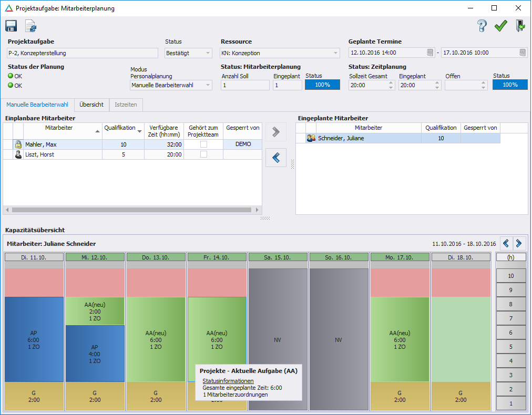Open Modus Personalplanung dropdown
The width and height of the screenshot is (532, 415).
[208, 85]
